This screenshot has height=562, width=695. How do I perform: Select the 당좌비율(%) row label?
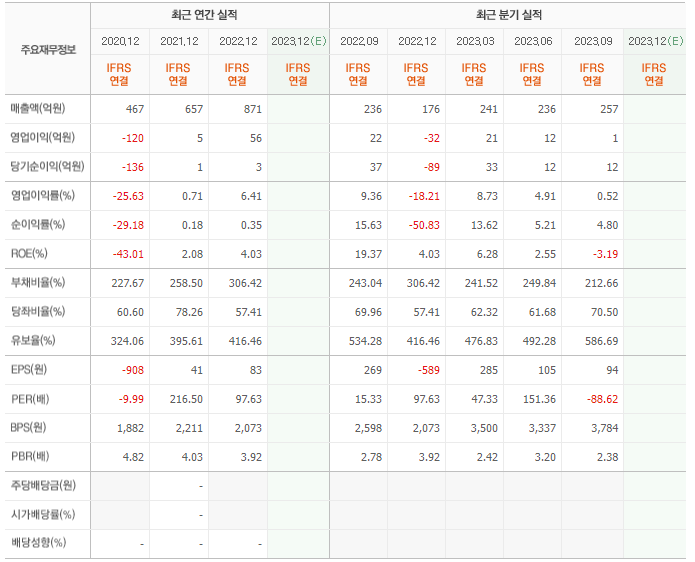point(38,311)
